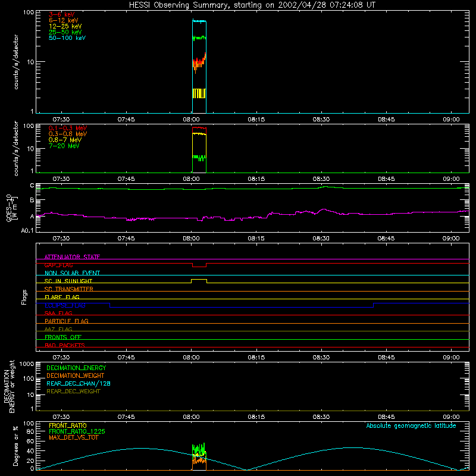This screenshot has width=476, height=476.
Task: Click the GAP_FLAG dip near 08:00
Action: tap(199, 265)
